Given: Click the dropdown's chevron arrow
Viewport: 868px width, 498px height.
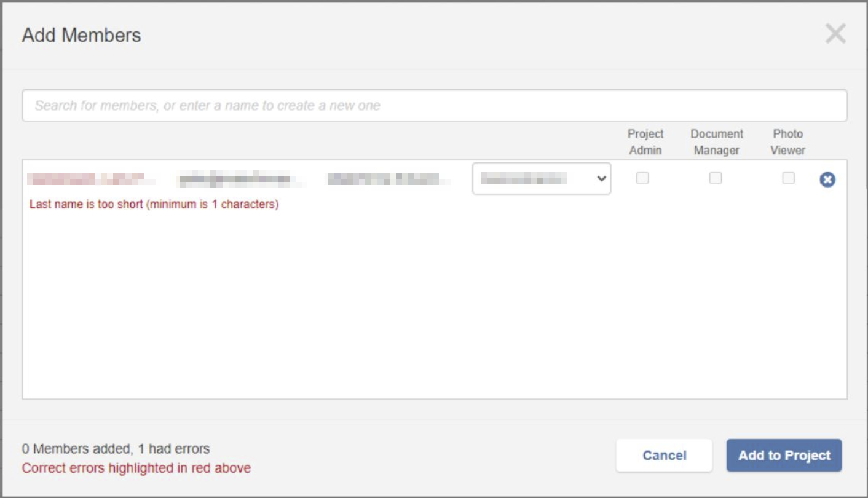Looking at the screenshot, I should 602,179.
